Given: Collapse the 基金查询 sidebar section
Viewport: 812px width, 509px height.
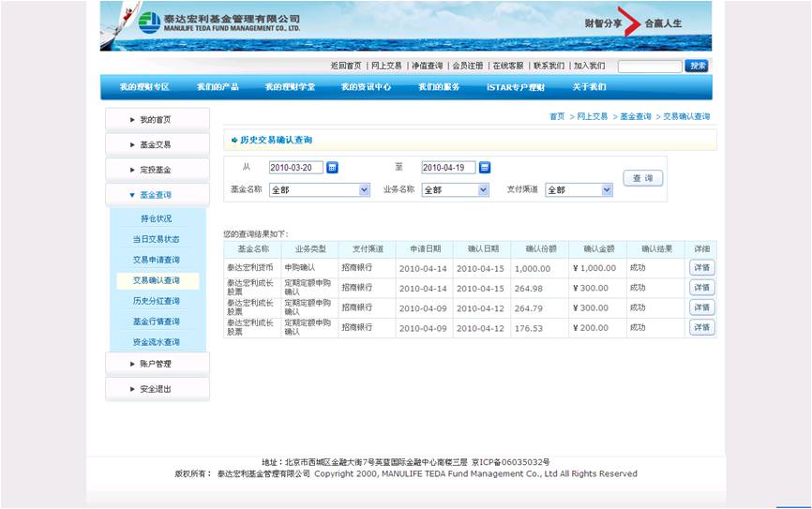Looking at the screenshot, I should [158, 195].
